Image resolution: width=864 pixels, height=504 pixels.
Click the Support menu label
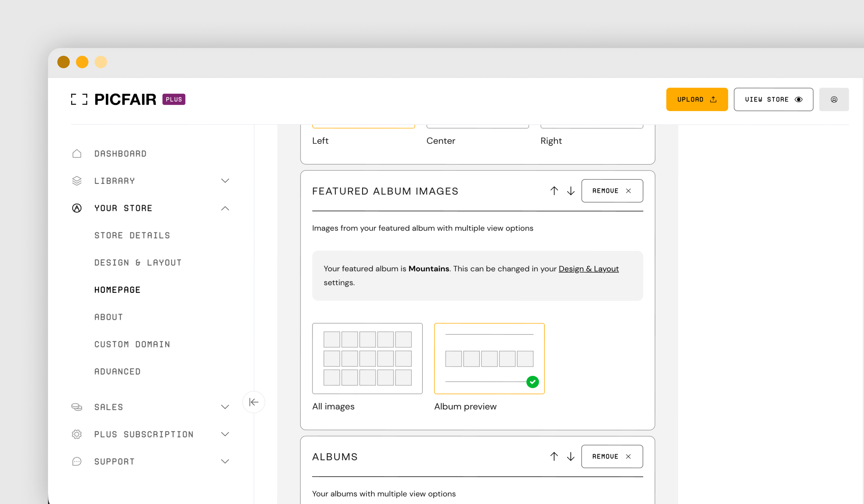[x=115, y=461]
